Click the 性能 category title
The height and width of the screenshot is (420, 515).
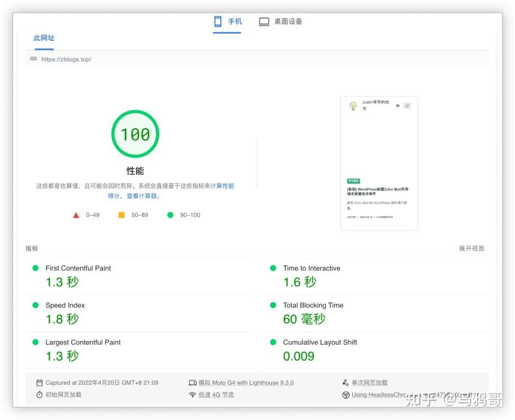point(135,171)
